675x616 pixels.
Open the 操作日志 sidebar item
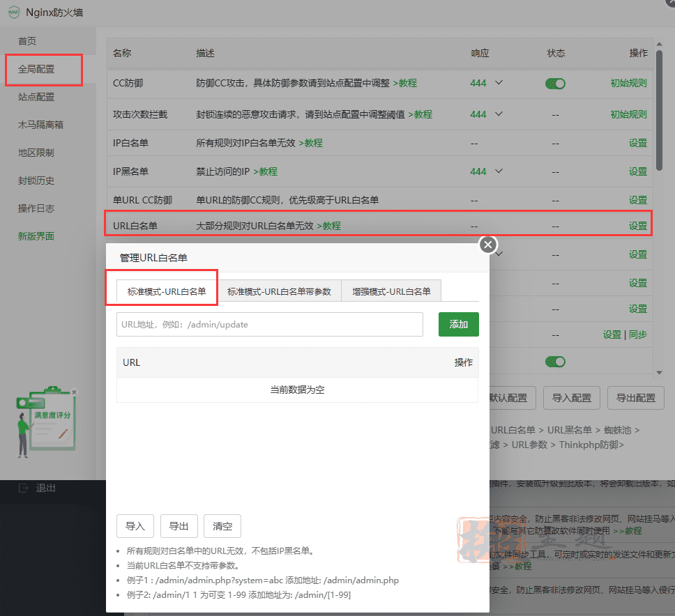pos(36,208)
